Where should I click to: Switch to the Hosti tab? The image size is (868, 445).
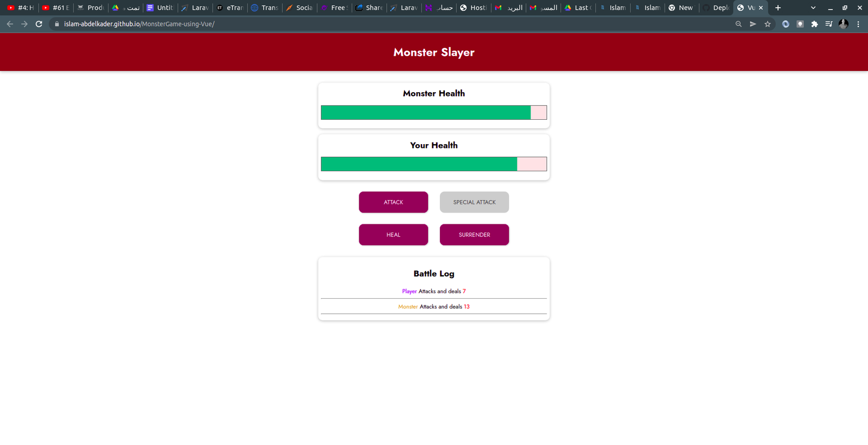[x=473, y=8]
